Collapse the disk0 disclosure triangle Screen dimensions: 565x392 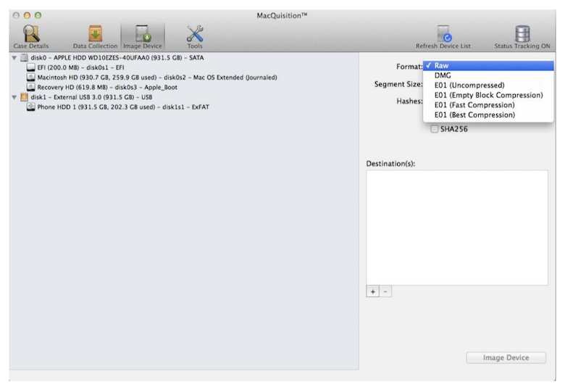tap(14, 58)
